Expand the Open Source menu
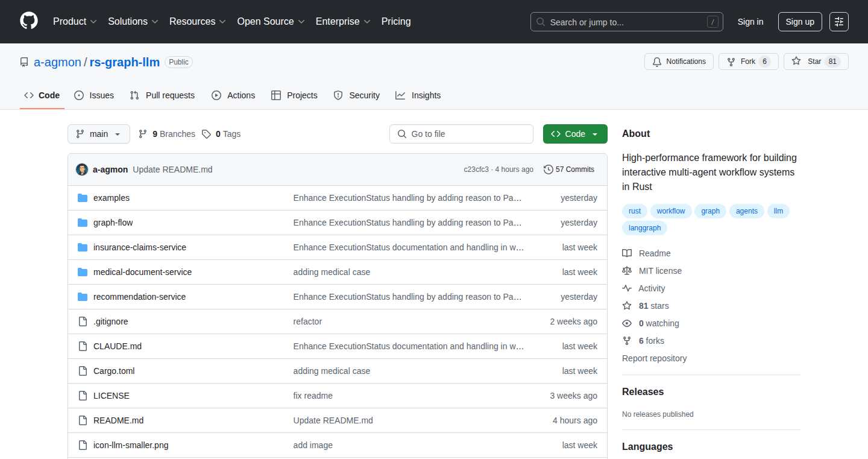868x459 pixels. (x=271, y=22)
